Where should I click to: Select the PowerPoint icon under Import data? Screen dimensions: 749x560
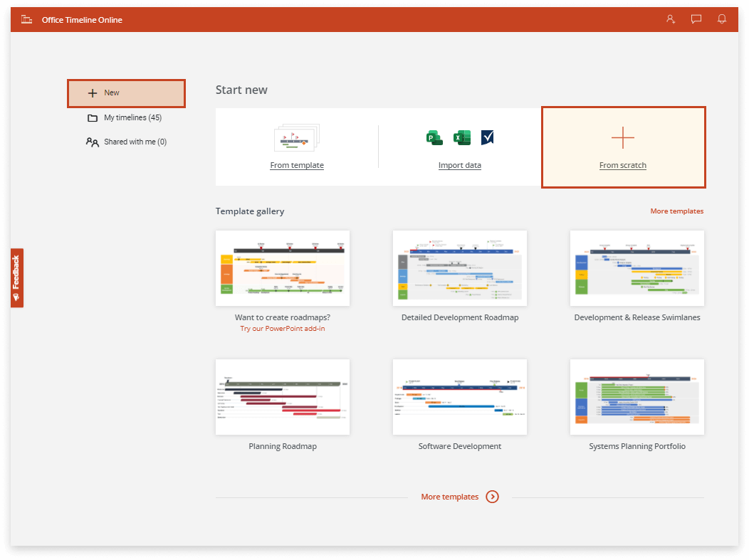pos(434,137)
